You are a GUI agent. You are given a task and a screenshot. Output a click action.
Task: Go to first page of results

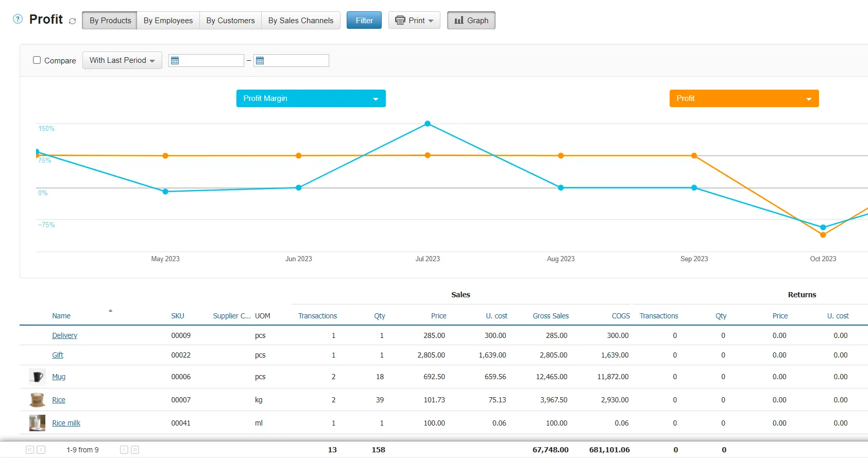pyautogui.click(x=30, y=450)
